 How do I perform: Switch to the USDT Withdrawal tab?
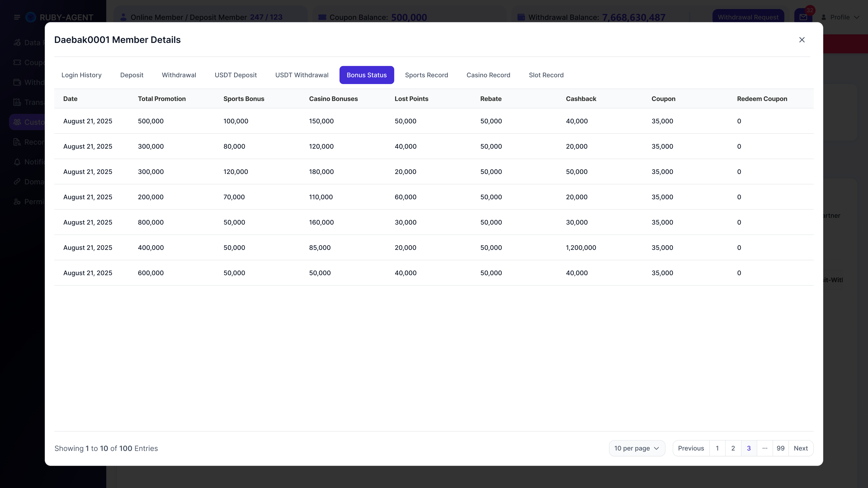click(302, 75)
